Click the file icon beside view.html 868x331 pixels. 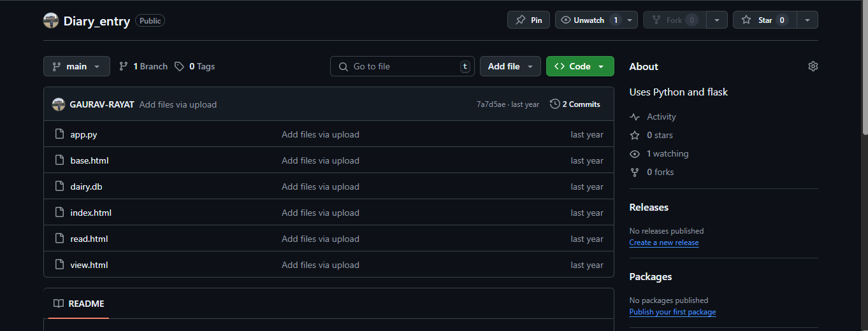tap(59, 265)
